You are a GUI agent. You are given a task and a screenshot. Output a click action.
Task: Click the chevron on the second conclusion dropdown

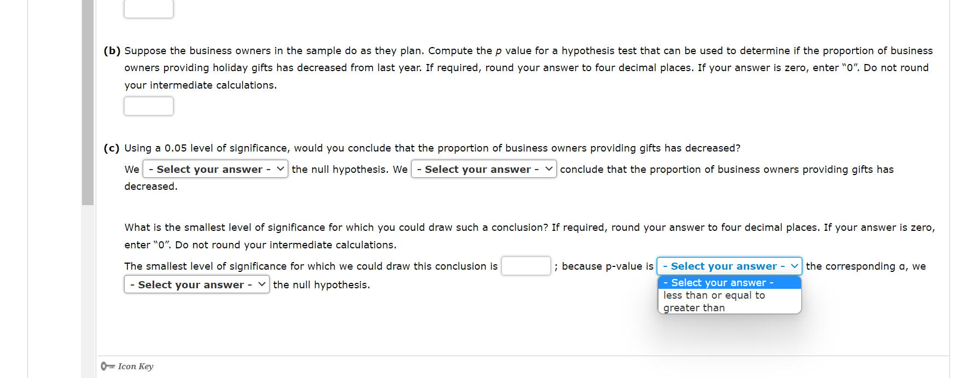coord(549,169)
